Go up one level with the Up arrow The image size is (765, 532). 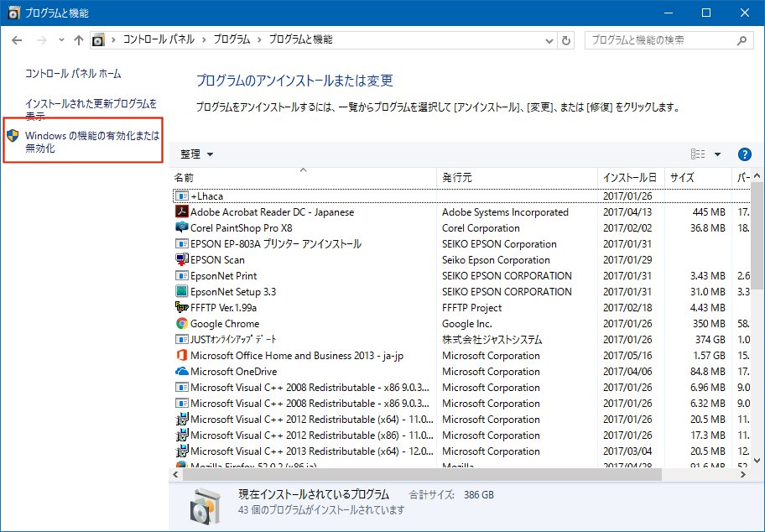79,40
